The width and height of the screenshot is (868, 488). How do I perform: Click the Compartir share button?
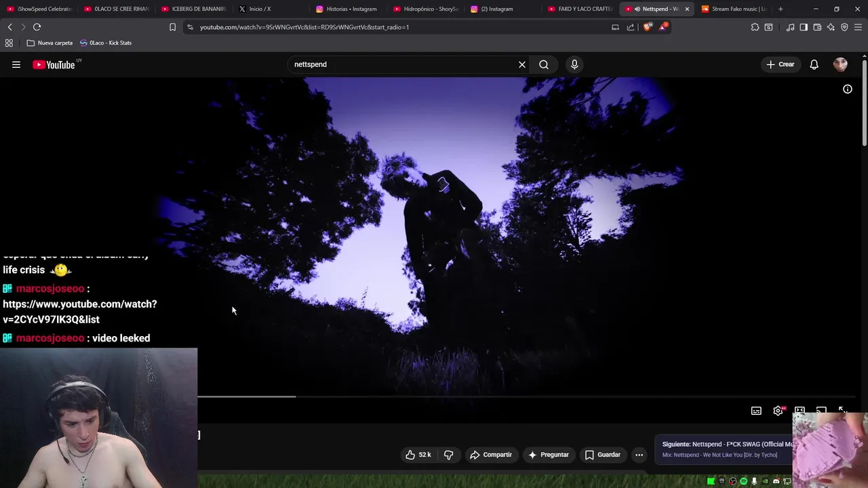click(x=491, y=455)
